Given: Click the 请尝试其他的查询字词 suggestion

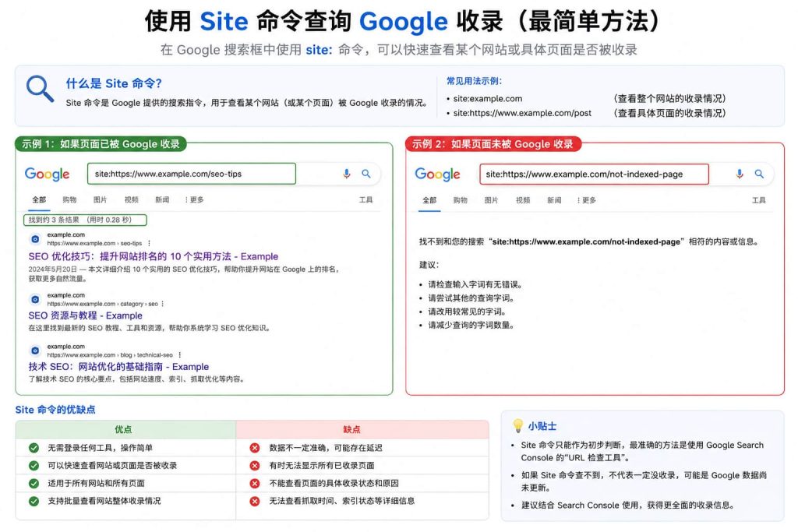Looking at the screenshot, I should (471, 298).
